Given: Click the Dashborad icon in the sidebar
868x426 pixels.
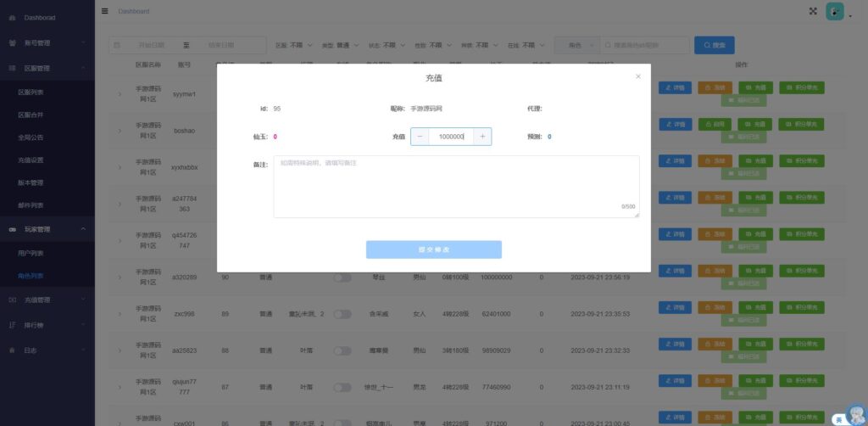Looking at the screenshot, I should [x=12, y=18].
